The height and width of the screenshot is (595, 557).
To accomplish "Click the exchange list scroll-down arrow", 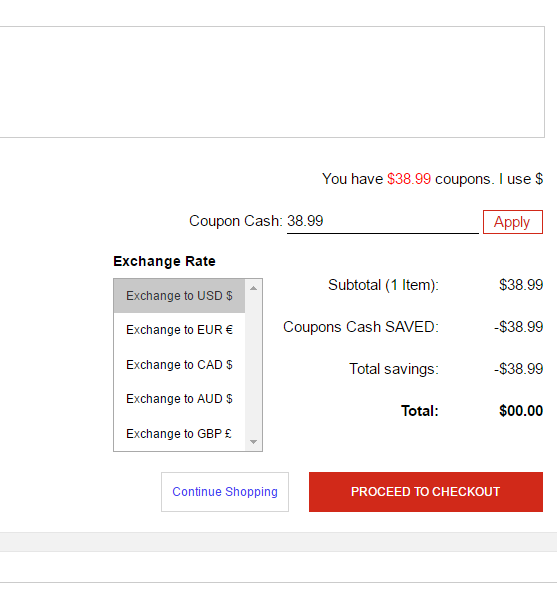I will [253, 442].
